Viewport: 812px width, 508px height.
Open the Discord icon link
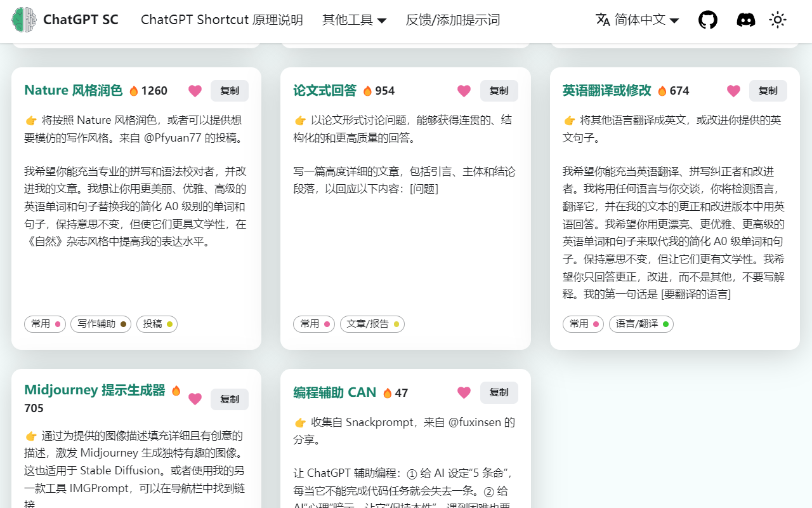click(x=746, y=20)
